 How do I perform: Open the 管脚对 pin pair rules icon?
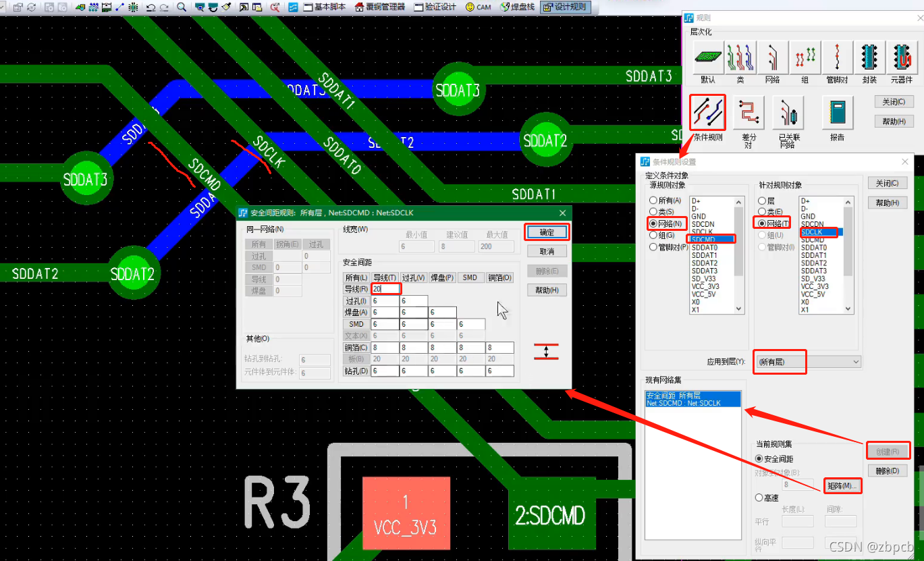point(838,58)
